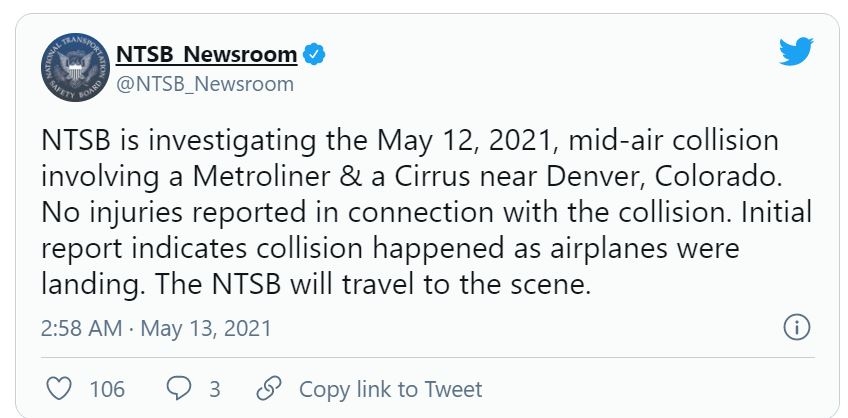Click the reply count number 3
Viewport: 848px width, 418px height.
[x=214, y=388]
